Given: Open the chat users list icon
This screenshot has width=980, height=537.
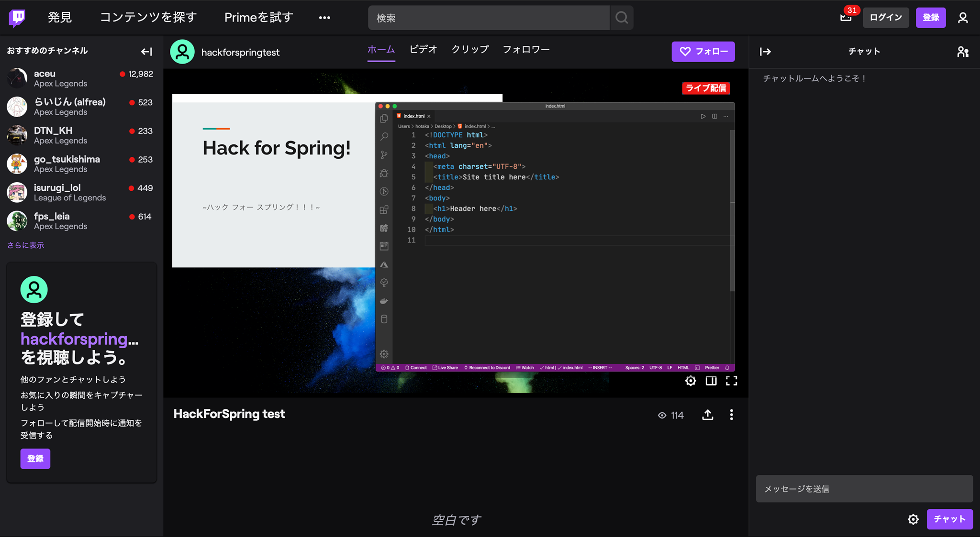Looking at the screenshot, I should 963,52.
